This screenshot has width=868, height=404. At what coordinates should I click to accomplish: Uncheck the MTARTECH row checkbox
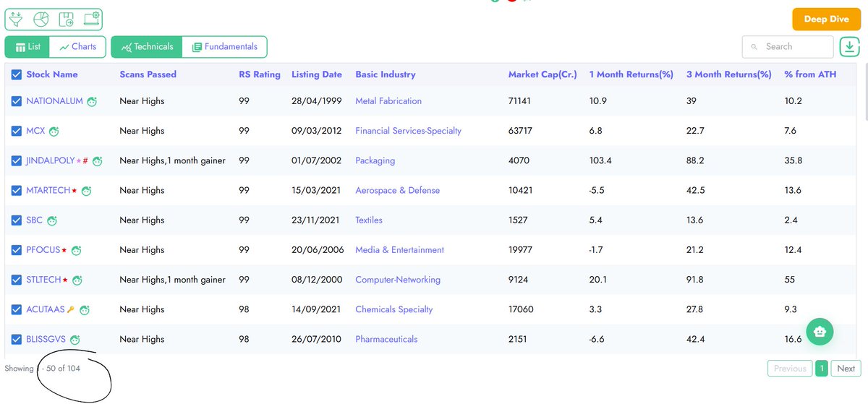17,190
